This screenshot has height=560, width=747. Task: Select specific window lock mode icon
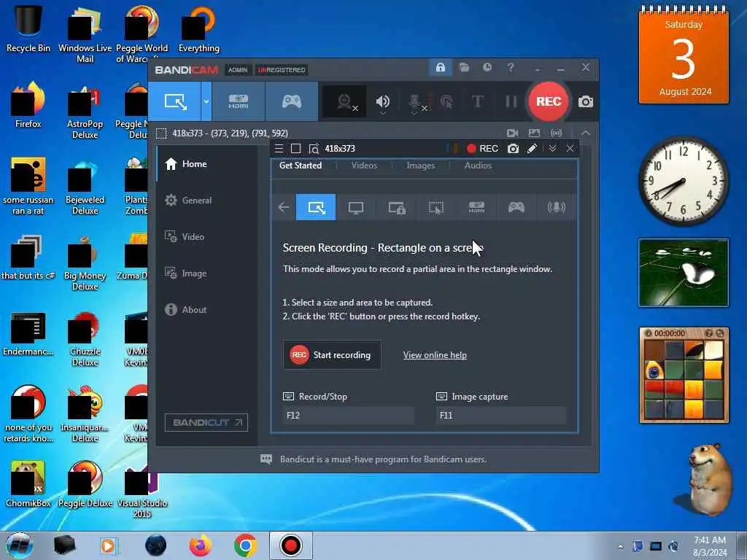pyautogui.click(x=396, y=207)
